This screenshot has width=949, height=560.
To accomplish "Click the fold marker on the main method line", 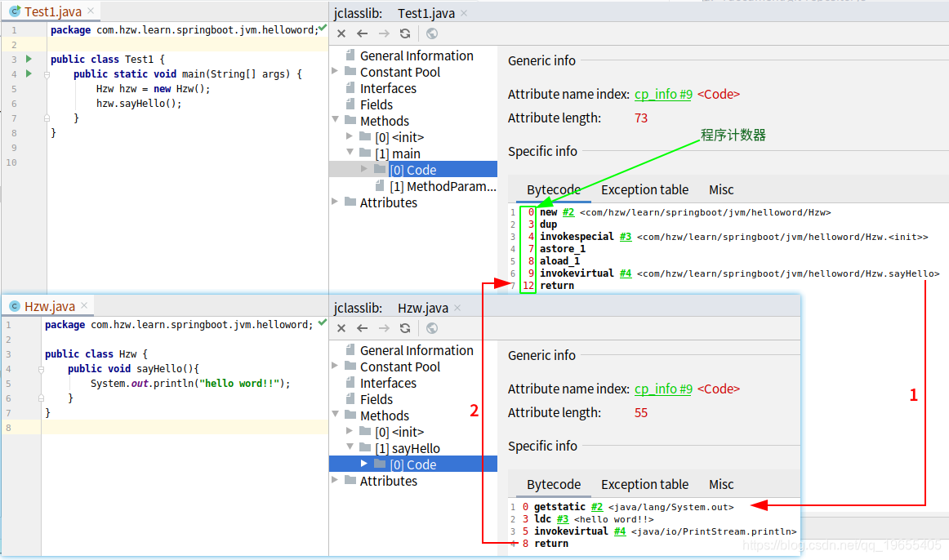I will point(47,74).
